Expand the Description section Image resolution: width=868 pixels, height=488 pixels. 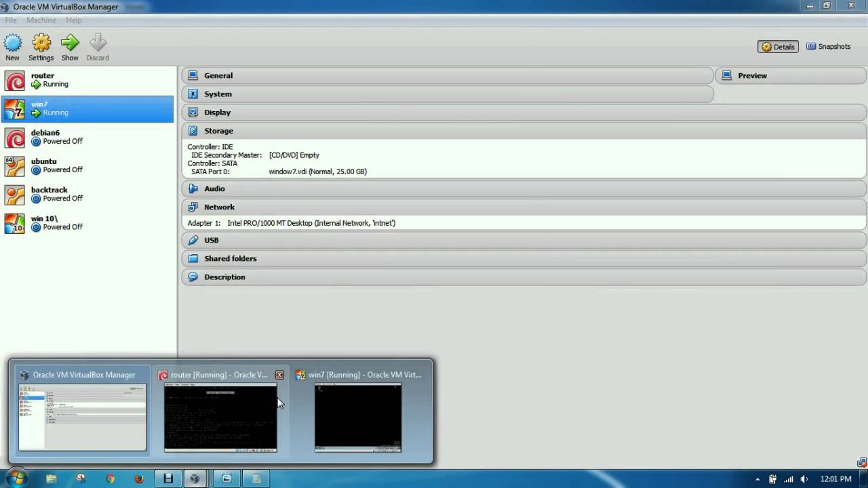coord(524,277)
